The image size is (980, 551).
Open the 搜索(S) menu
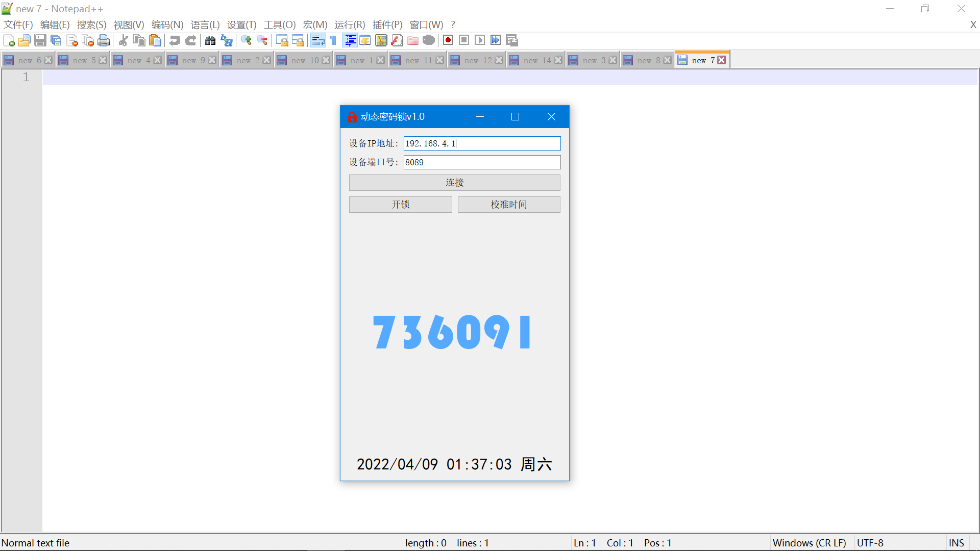click(x=91, y=24)
